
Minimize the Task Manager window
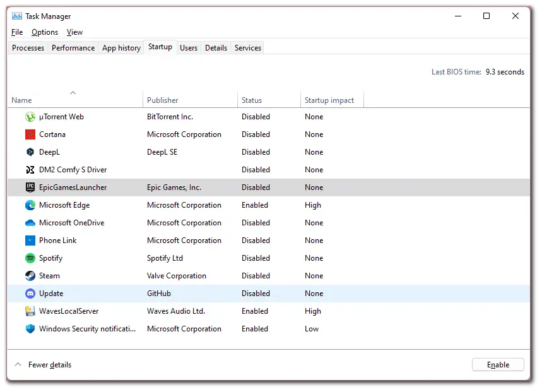coord(458,16)
